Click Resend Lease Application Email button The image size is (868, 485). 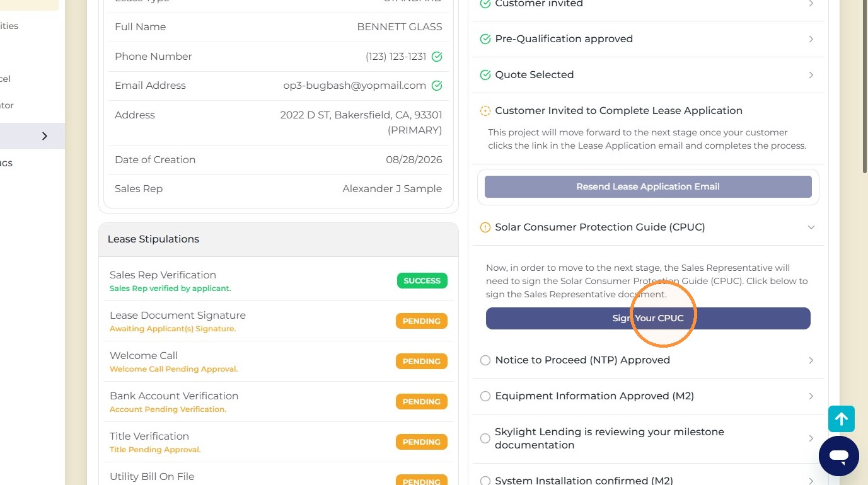pyautogui.click(x=648, y=186)
